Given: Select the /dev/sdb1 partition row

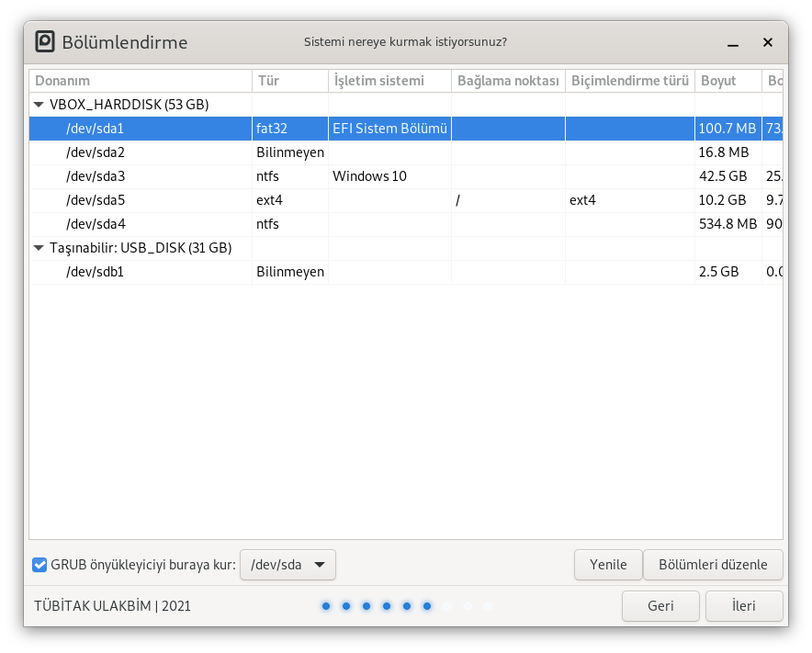Looking at the screenshot, I should click(x=406, y=272).
